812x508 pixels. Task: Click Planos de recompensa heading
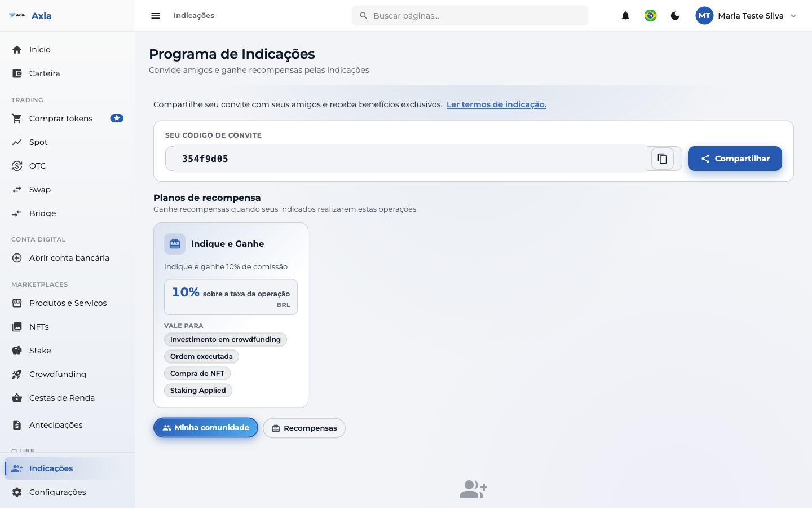(x=207, y=198)
